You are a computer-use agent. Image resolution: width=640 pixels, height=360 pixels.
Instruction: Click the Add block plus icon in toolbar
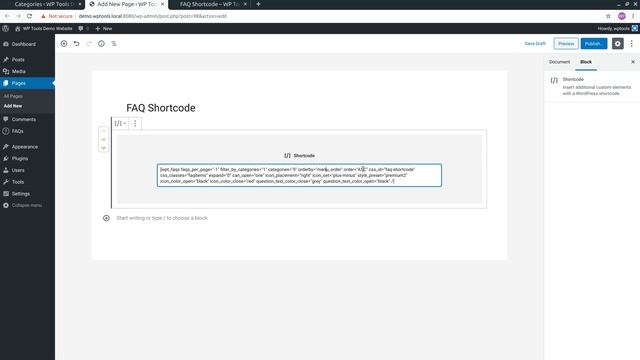[64, 44]
